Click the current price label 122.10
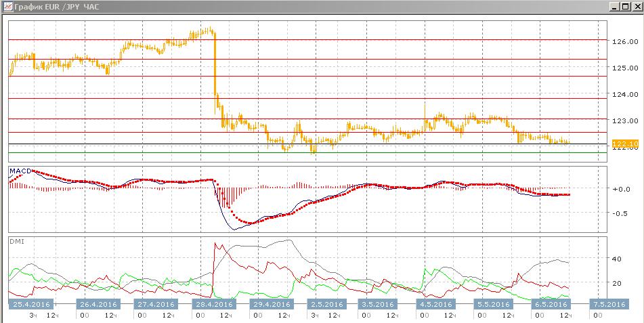Screen dimensions: 644x323 (x=625, y=144)
